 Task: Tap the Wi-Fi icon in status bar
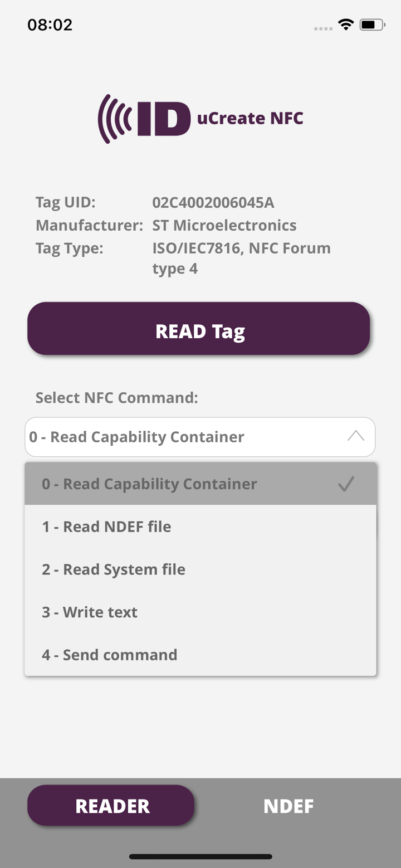[345, 24]
